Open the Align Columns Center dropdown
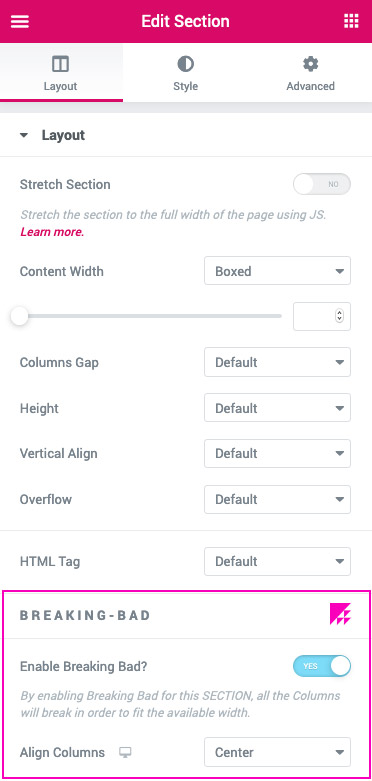 277,752
